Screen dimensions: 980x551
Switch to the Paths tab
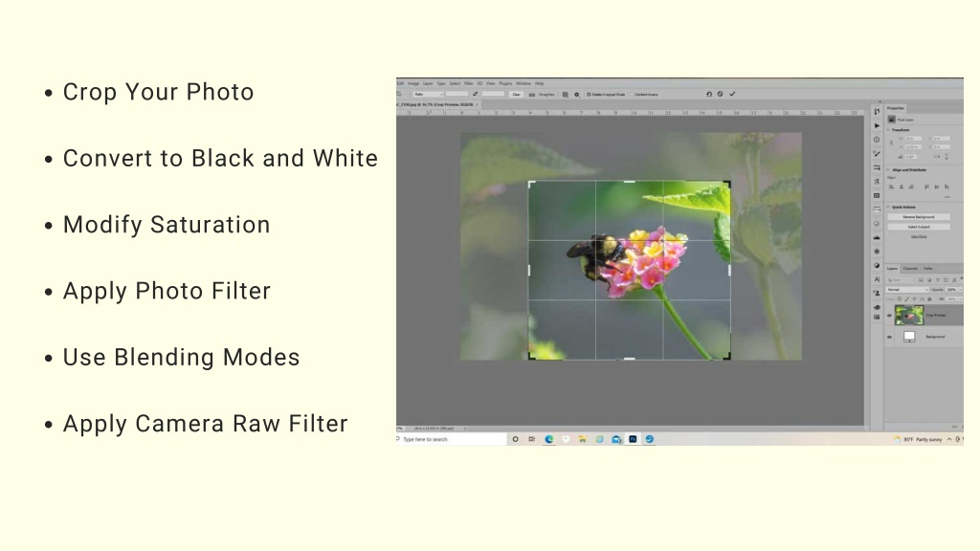click(928, 269)
